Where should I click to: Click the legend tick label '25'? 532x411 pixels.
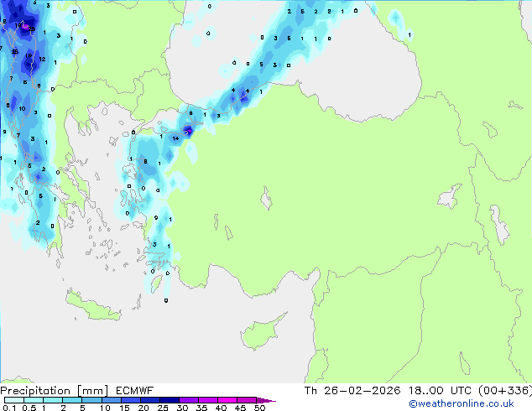[163, 408]
